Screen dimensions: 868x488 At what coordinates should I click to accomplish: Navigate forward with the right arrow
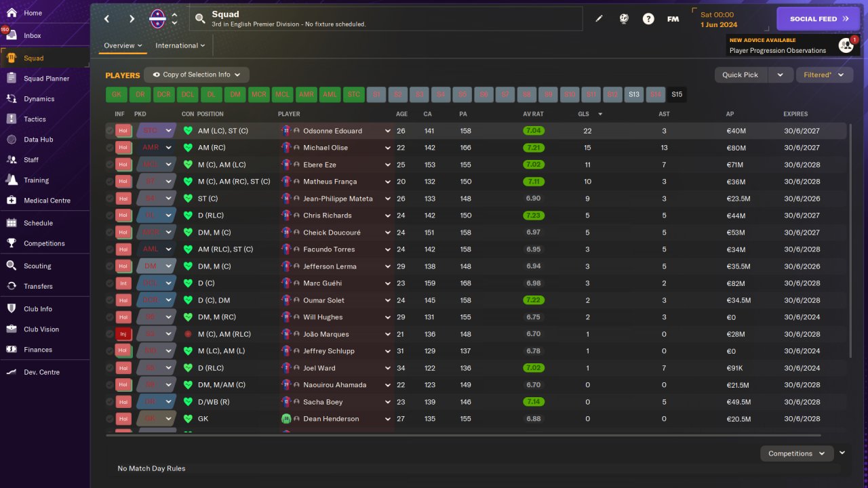pyautogui.click(x=132, y=19)
